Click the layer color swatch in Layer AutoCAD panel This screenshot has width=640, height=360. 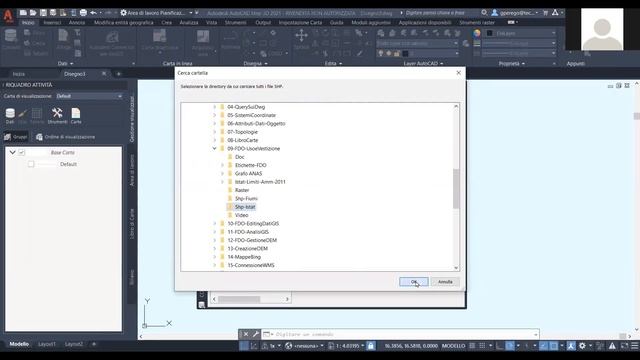[405, 53]
